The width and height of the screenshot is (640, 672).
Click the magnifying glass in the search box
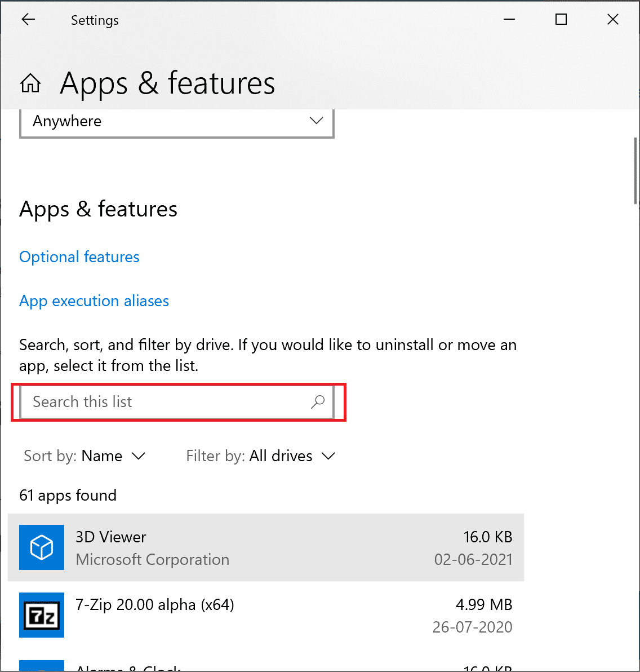318,401
